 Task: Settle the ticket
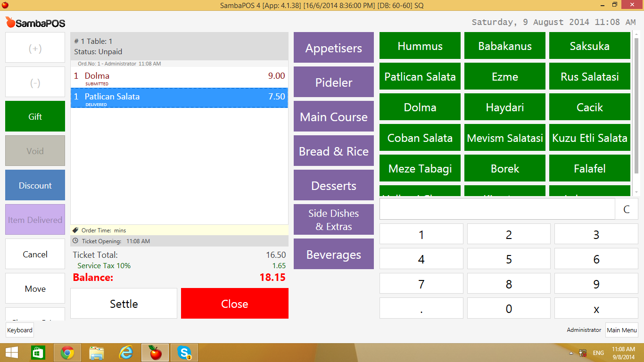click(x=124, y=304)
